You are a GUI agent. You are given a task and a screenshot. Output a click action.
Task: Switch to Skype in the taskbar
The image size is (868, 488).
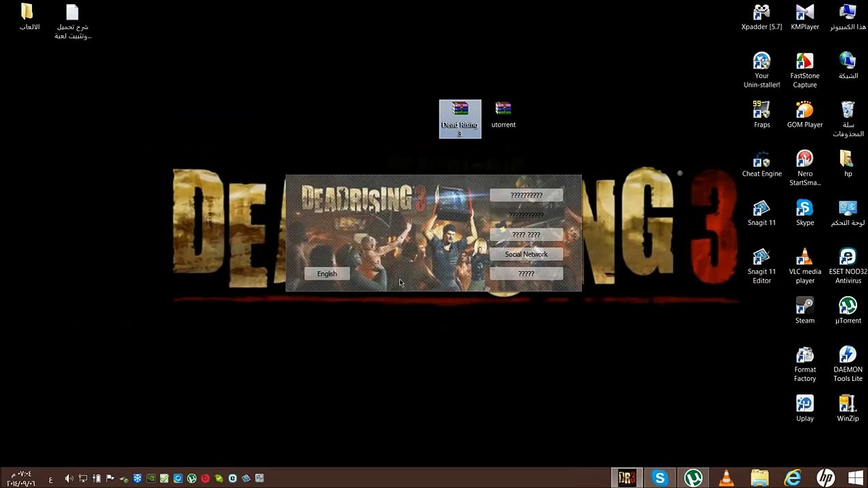coord(660,478)
